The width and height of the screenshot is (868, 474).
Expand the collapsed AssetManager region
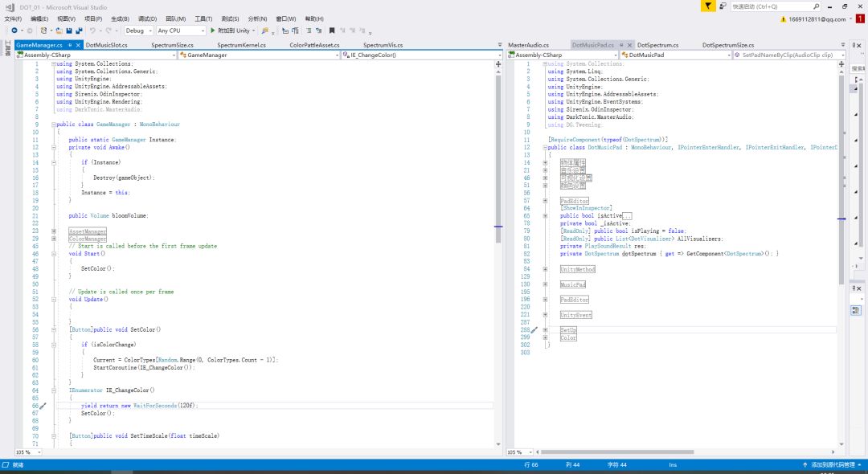point(54,231)
